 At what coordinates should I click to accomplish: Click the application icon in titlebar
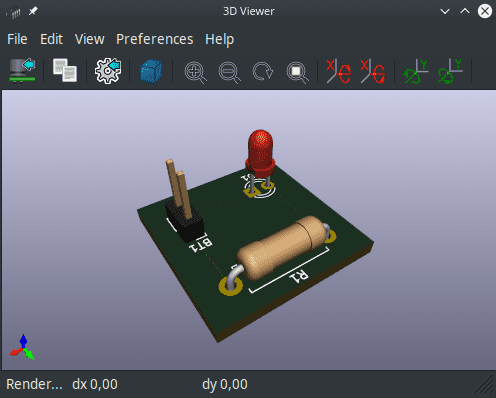point(13,12)
